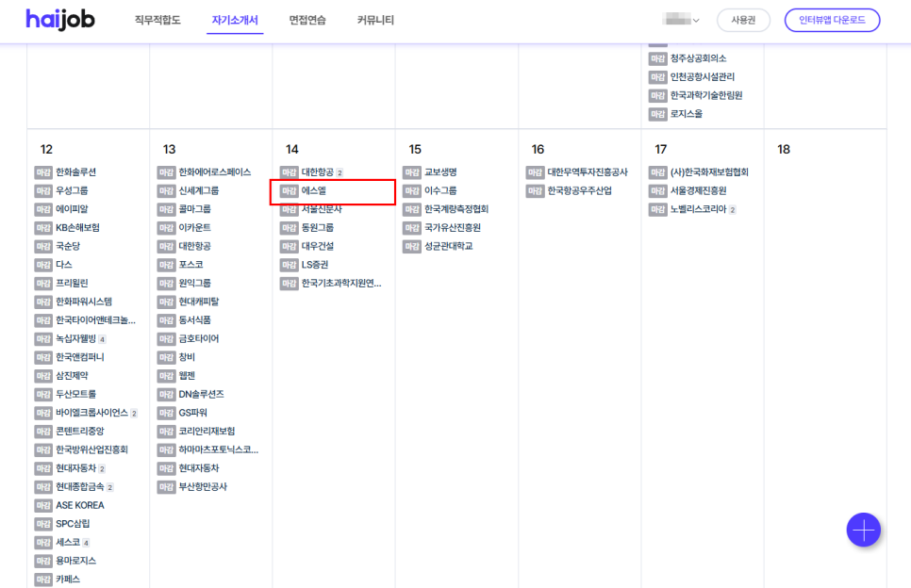Open the 성균관대학교 job posting
The width and height of the screenshot is (911, 588).
448,247
